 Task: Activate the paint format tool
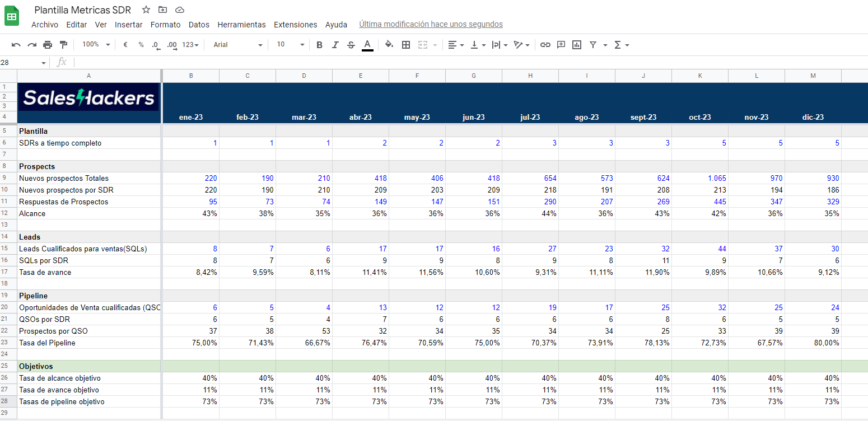63,45
